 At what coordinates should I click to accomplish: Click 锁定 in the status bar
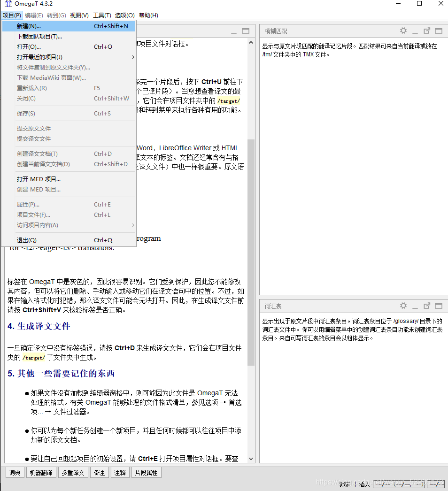point(345,484)
